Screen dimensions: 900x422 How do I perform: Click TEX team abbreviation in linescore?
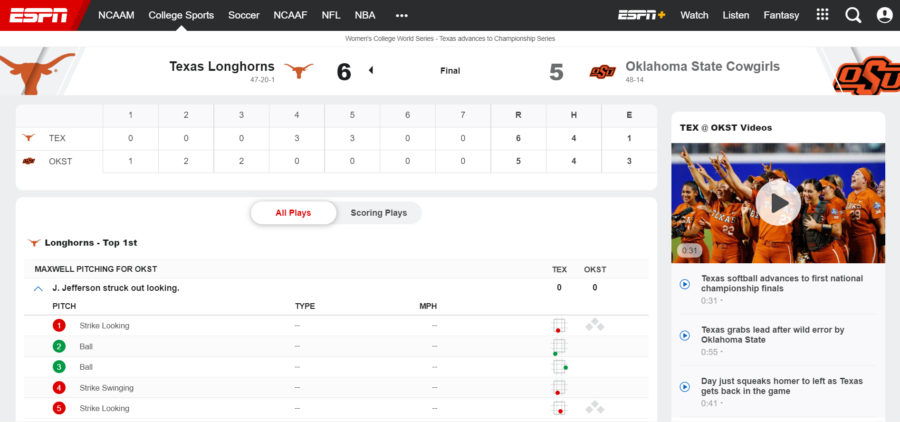pyautogui.click(x=57, y=138)
